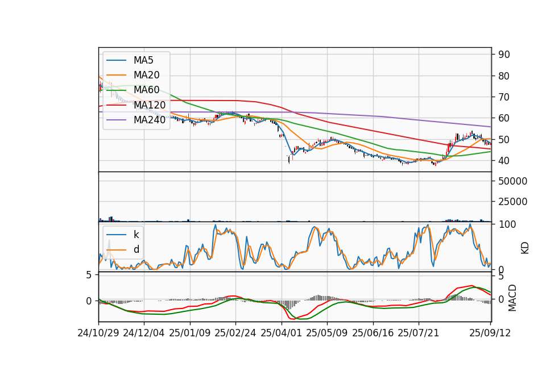Click the MACD axis title
The width and height of the screenshot is (546, 392).
coord(512,298)
